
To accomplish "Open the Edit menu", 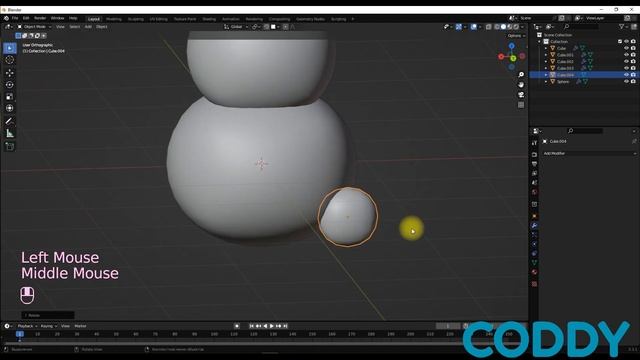I will [x=26, y=18].
